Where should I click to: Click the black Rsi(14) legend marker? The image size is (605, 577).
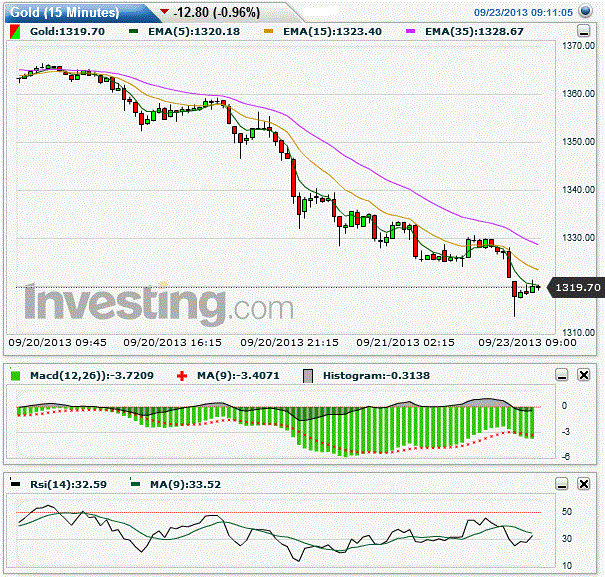[x=15, y=482]
